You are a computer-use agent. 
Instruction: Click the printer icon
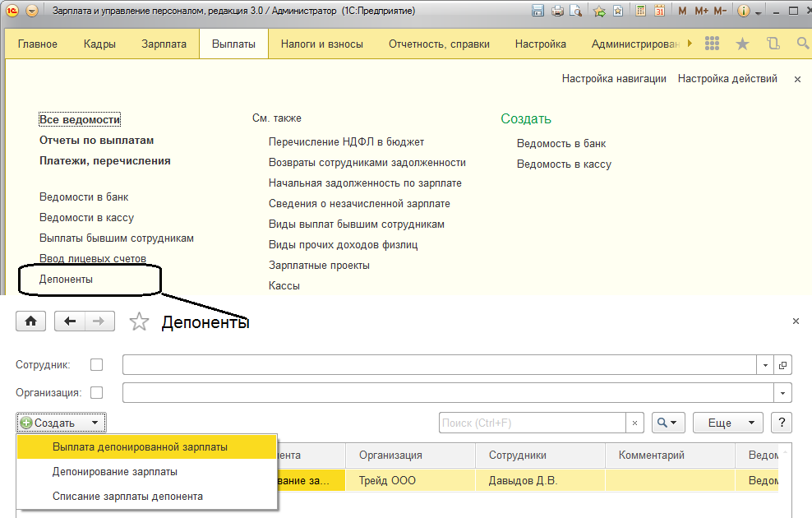558,12
